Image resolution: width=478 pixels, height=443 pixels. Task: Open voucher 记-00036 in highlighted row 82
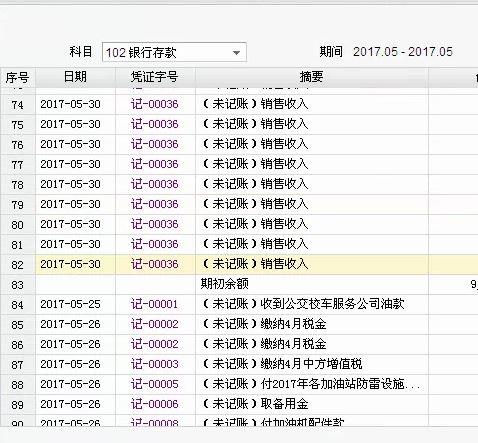click(x=155, y=264)
